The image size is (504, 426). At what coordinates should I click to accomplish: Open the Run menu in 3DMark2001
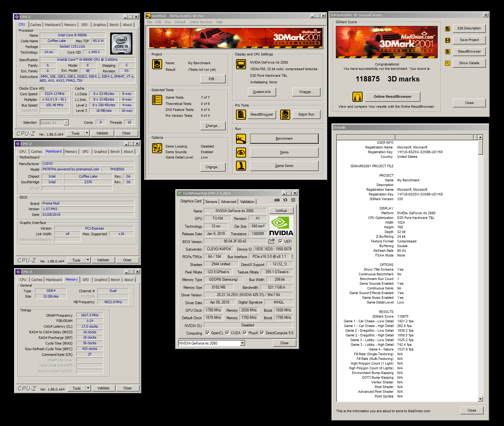pos(168,22)
